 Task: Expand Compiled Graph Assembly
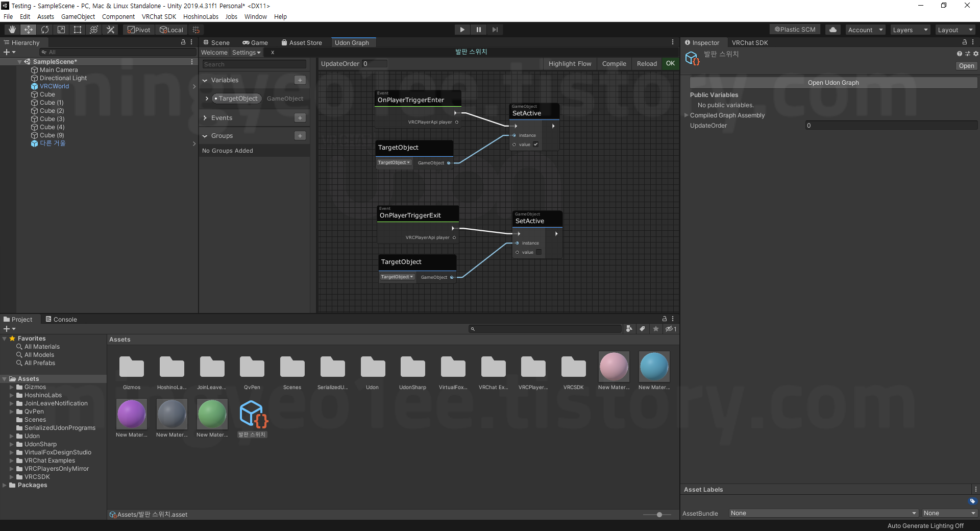(687, 115)
